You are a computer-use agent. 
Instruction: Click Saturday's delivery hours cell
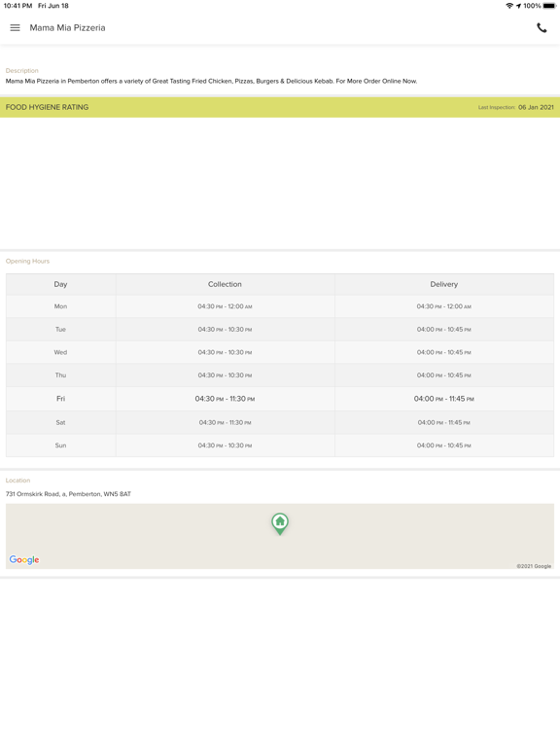tap(443, 422)
